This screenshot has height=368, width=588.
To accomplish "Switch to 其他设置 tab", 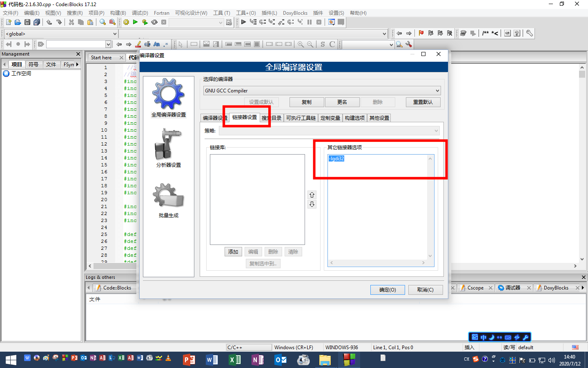I will point(379,118).
